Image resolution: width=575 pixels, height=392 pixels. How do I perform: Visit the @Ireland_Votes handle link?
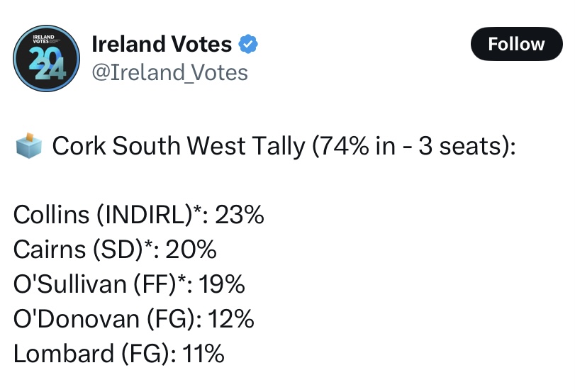[x=170, y=72]
